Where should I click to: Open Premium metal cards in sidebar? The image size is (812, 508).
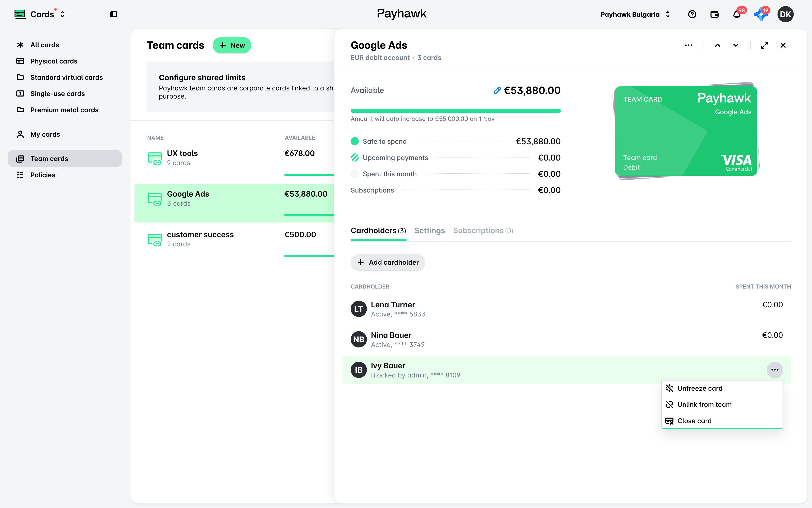click(65, 110)
